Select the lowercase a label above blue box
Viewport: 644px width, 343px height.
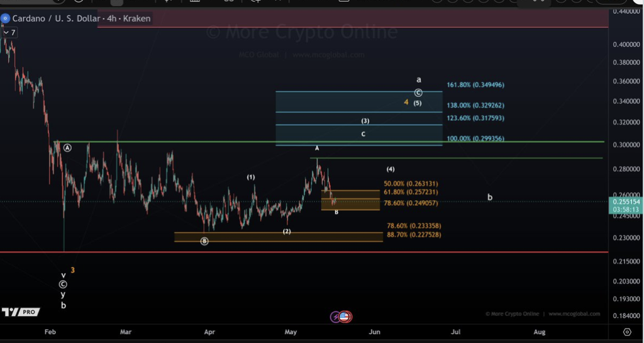click(418, 80)
